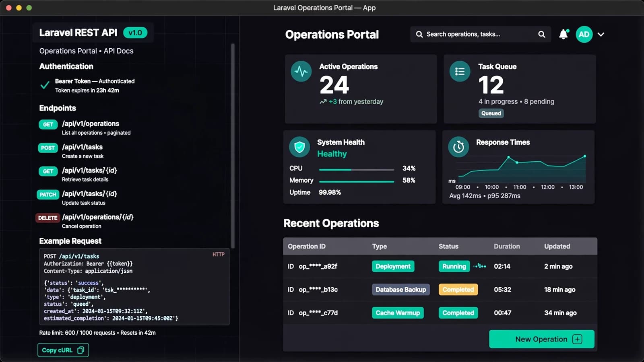This screenshot has height=362, width=644.
Task: Click operation ID op_****_b13c
Action: click(318, 290)
